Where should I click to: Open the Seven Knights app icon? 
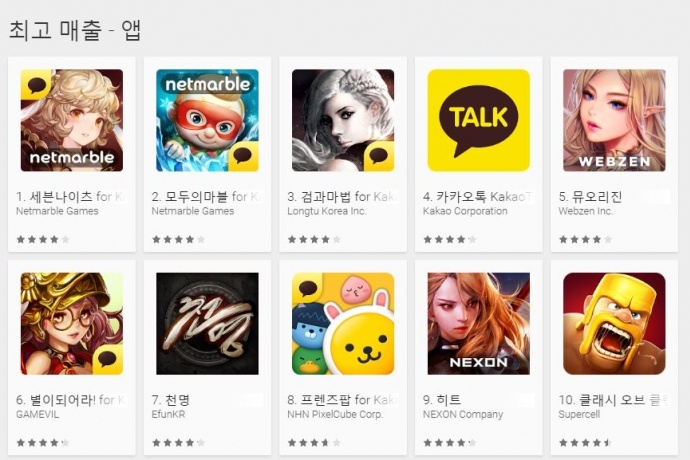point(72,120)
